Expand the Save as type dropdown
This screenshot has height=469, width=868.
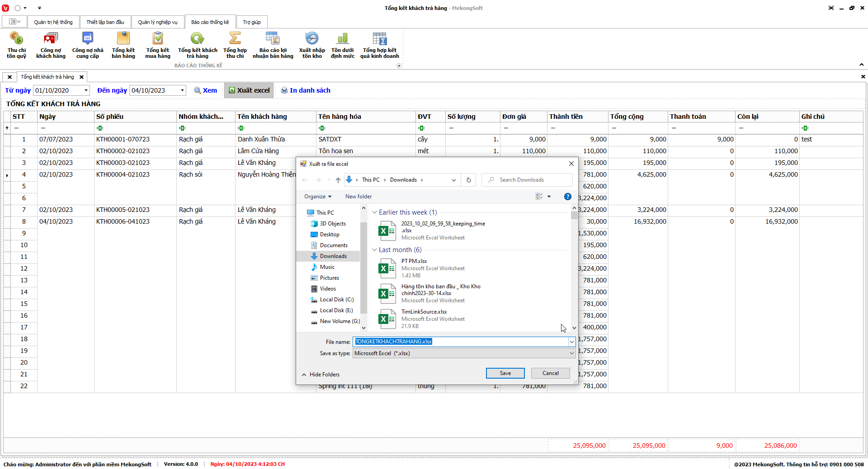[x=571, y=353]
